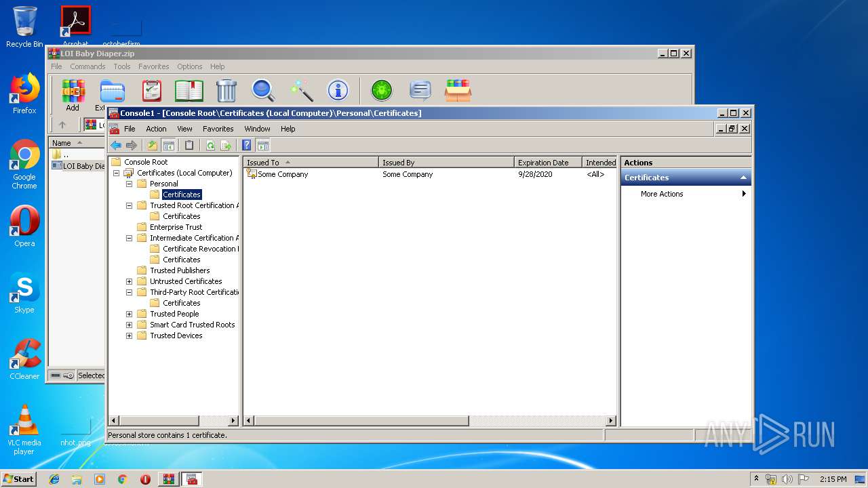Collapse Trusted Root Certification node

(129, 205)
